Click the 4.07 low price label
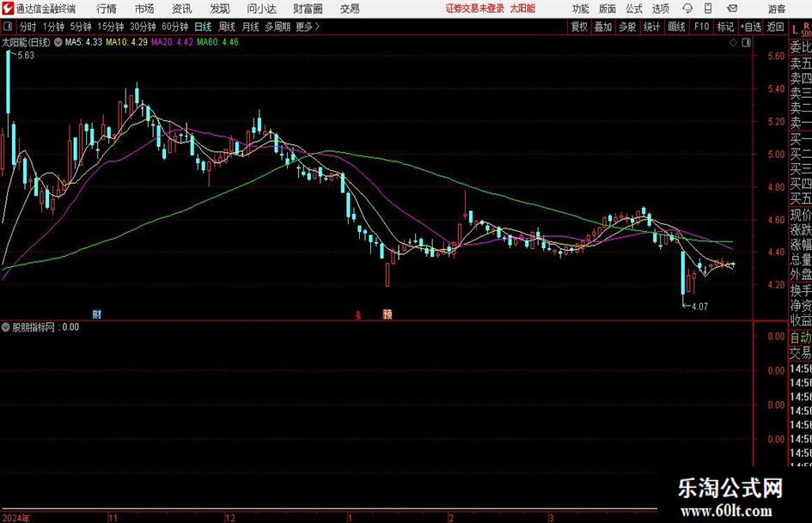Screen dimensions: 812x523 [699, 307]
